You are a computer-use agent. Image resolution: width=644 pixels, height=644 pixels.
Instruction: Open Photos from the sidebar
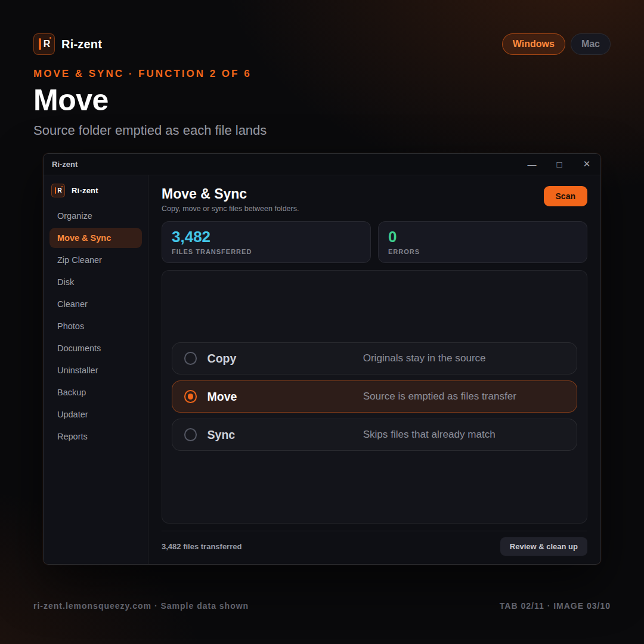tap(95, 326)
